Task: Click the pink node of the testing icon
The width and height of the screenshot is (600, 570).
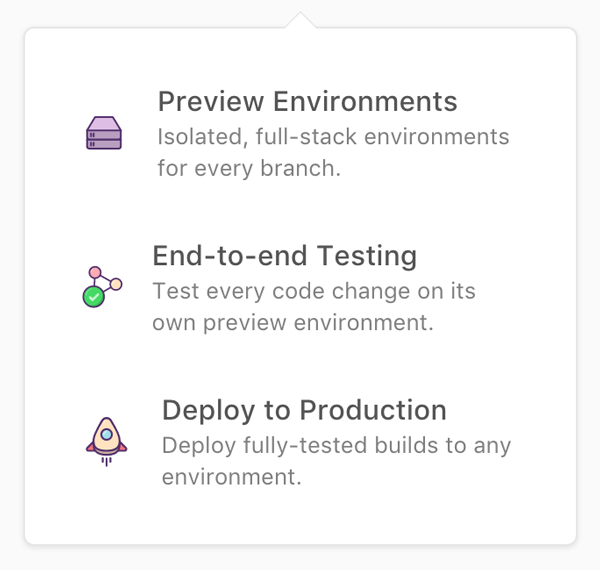Action: pos(95,272)
